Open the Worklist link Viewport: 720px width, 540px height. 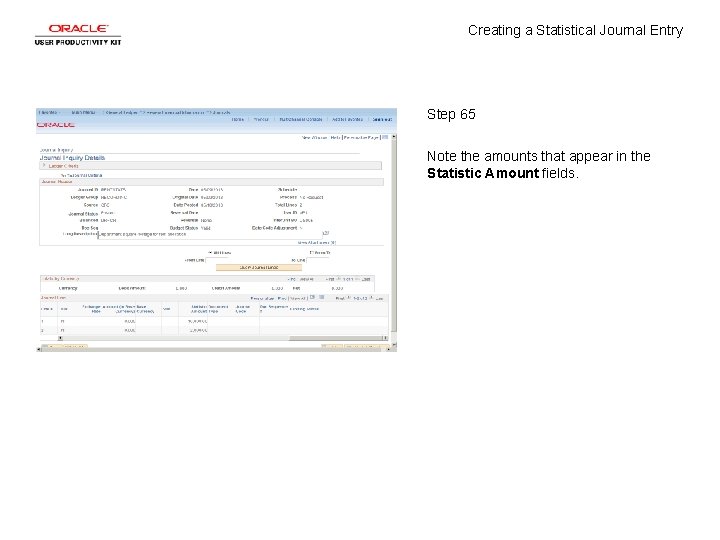[261, 119]
